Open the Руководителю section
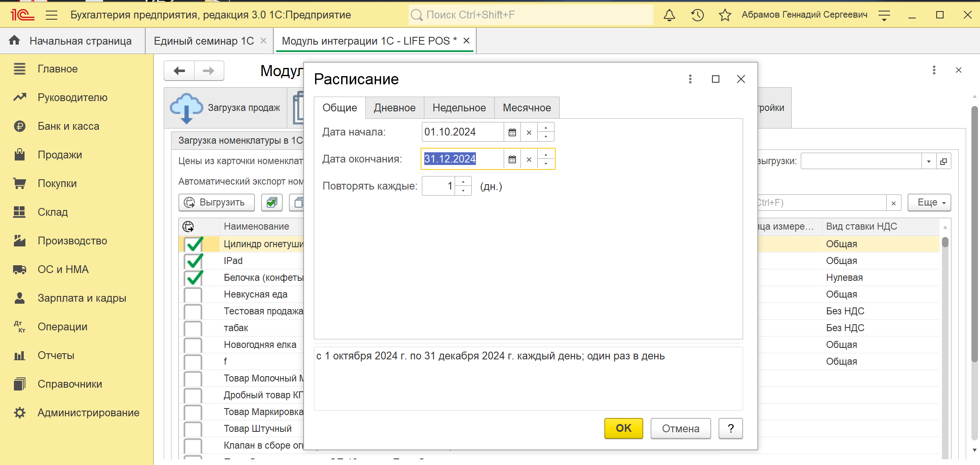980x465 pixels. coord(72,97)
